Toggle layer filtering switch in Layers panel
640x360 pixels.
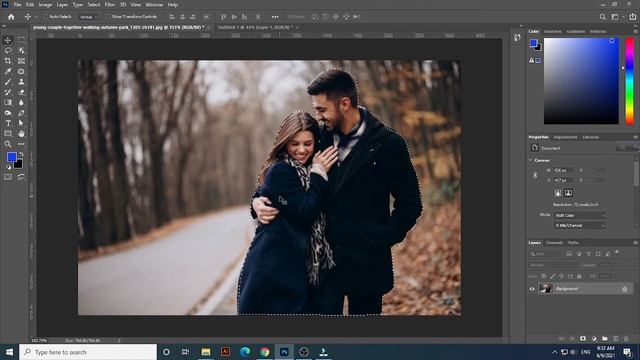(617, 253)
